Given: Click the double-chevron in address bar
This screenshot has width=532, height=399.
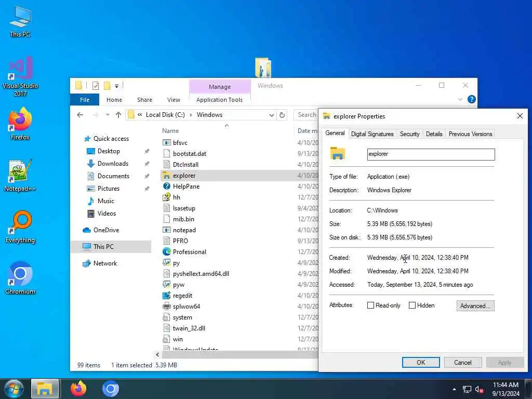Looking at the screenshot, I should click(140, 115).
